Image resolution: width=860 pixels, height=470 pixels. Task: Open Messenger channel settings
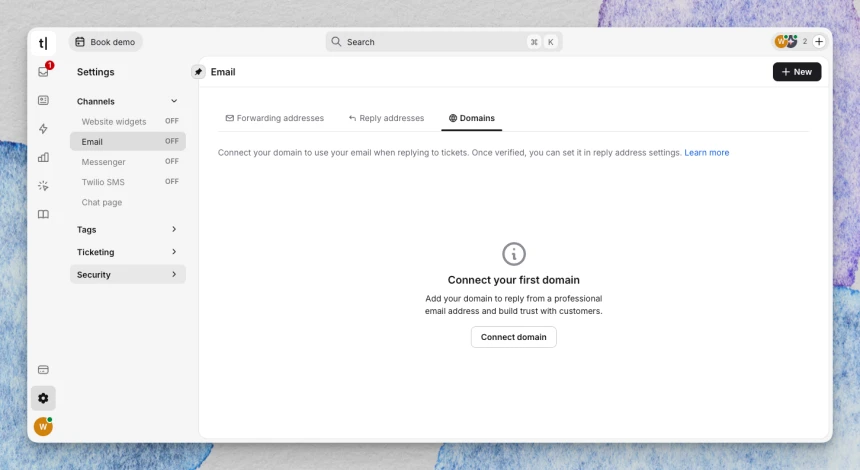coord(127,162)
